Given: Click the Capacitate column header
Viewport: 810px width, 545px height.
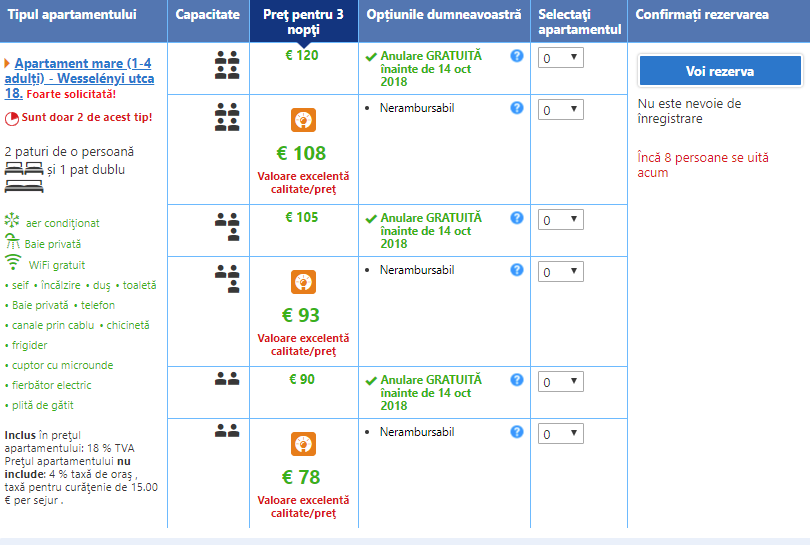Looking at the screenshot, I should pos(207,15).
